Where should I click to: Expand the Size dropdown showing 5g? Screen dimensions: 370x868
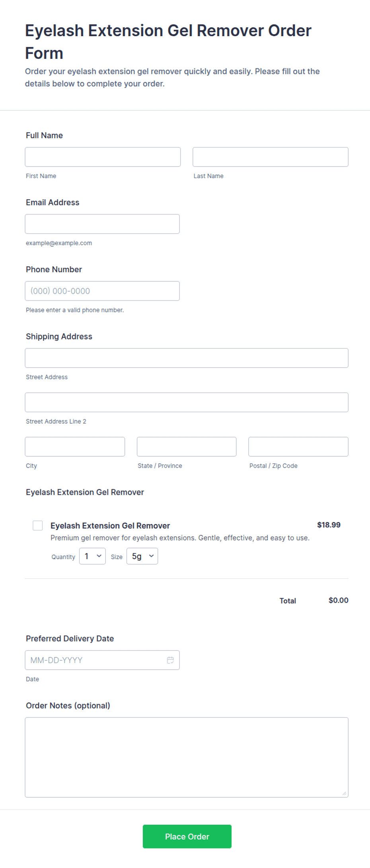click(x=142, y=556)
